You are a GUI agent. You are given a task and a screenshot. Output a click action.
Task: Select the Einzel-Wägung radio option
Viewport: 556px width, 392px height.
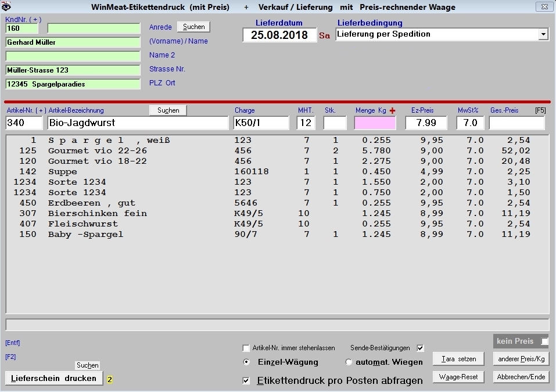click(x=246, y=362)
